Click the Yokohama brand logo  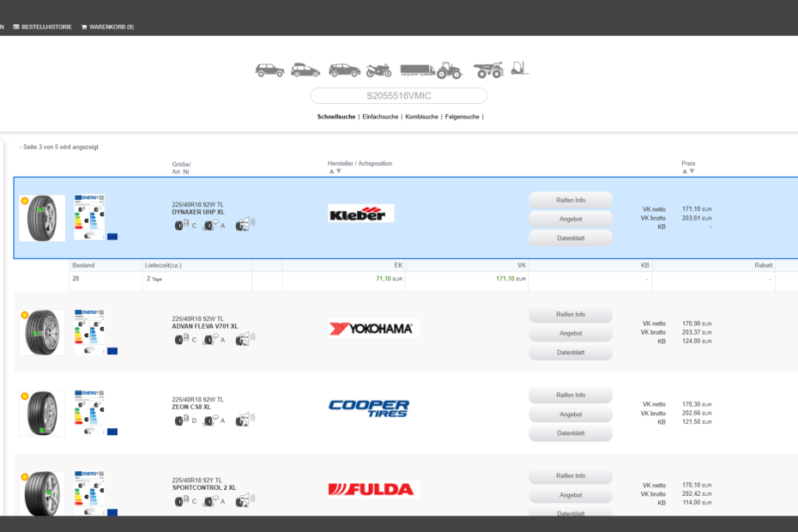coord(373,329)
